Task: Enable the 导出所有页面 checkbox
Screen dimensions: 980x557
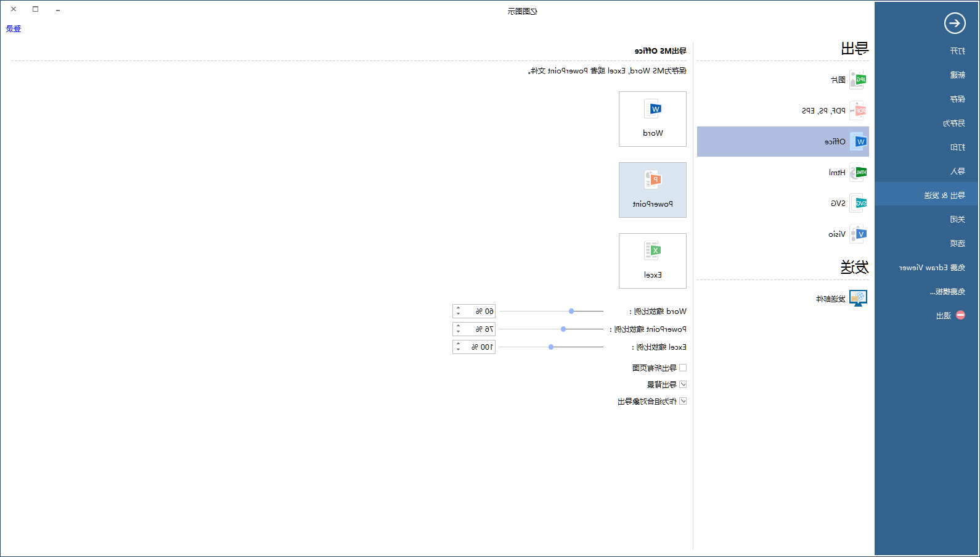Action: point(683,368)
